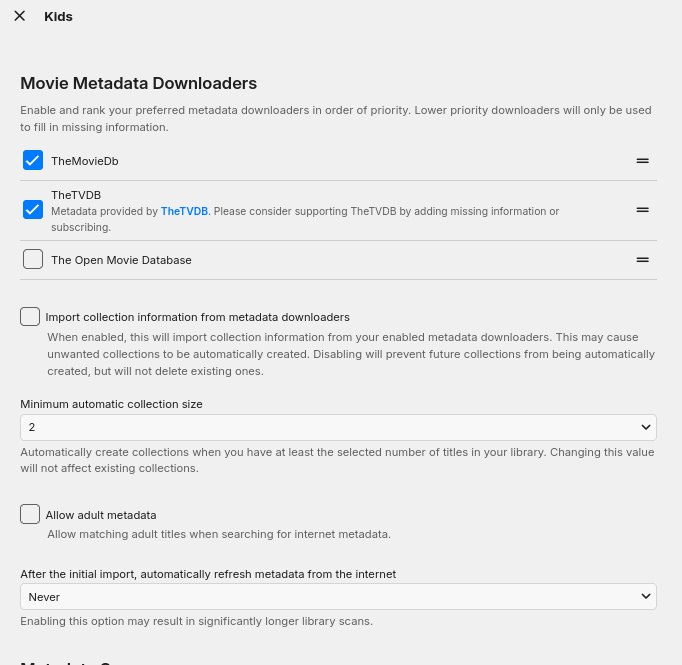The height and width of the screenshot is (665, 682).
Task: Open the blue TheTVDB hyperlink
Action: click(184, 212)
